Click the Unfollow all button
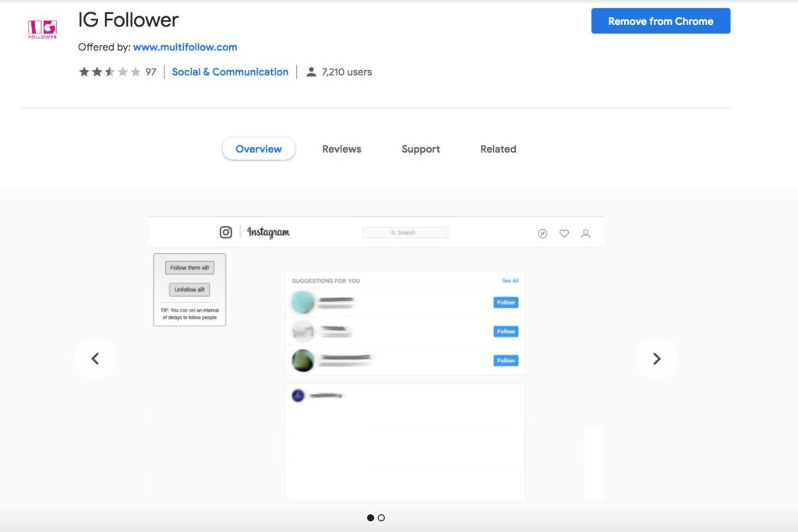Viewport: 798px width, 532px height. pyautogui.click(x=189, y=289)
